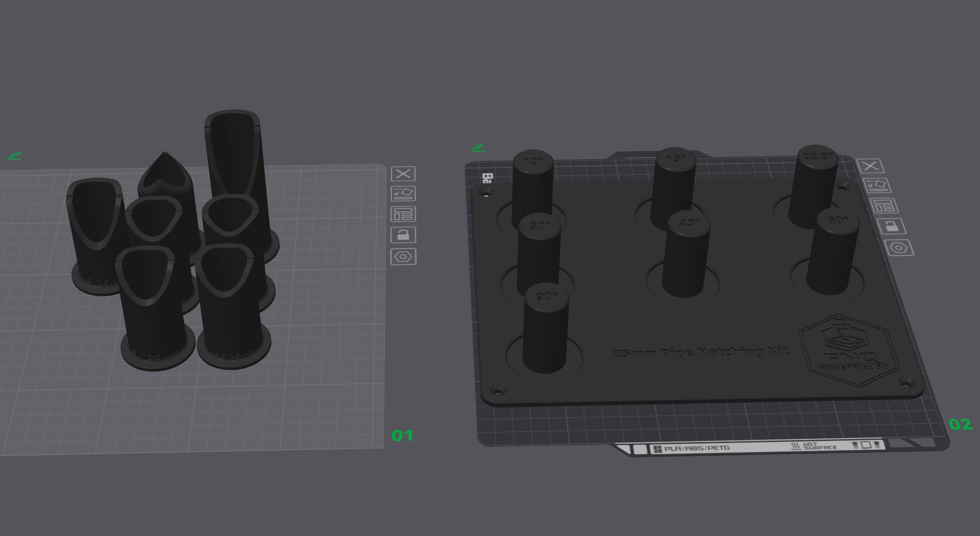Open plate 01 settings hexagon icon
Image resolution: width=980 pixels, height=536 pixels.
coord(403,257)
